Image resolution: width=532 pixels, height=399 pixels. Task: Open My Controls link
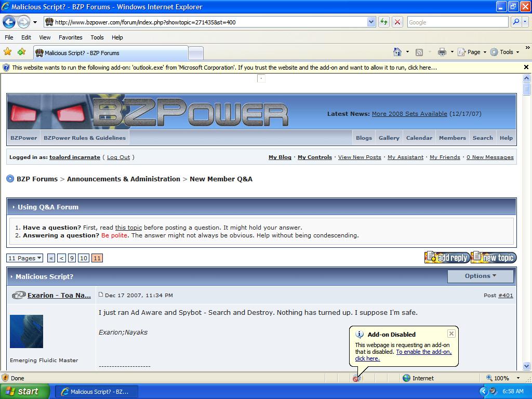coord(314,157)
